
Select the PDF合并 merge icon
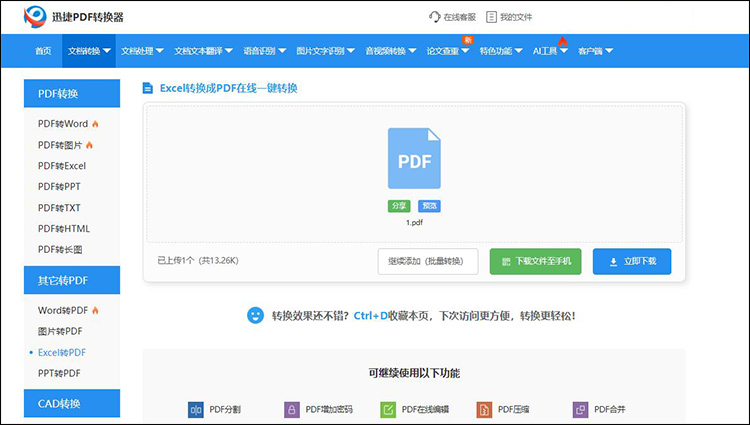click(x=581, y=409)
